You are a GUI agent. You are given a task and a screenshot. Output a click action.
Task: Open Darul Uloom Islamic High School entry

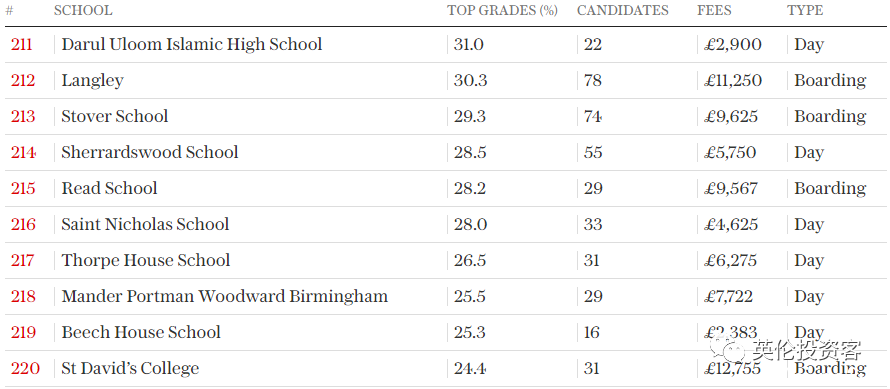click(192, 44)
